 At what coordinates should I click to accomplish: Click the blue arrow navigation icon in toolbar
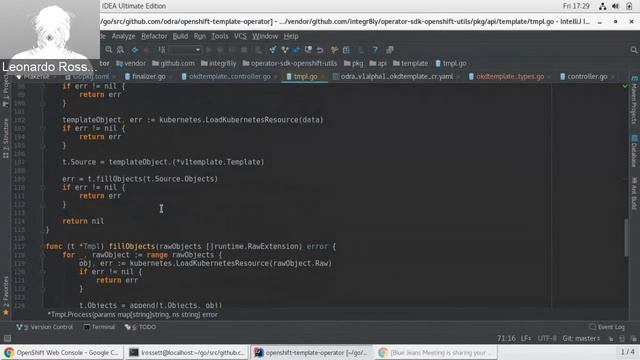click(135, 50)
